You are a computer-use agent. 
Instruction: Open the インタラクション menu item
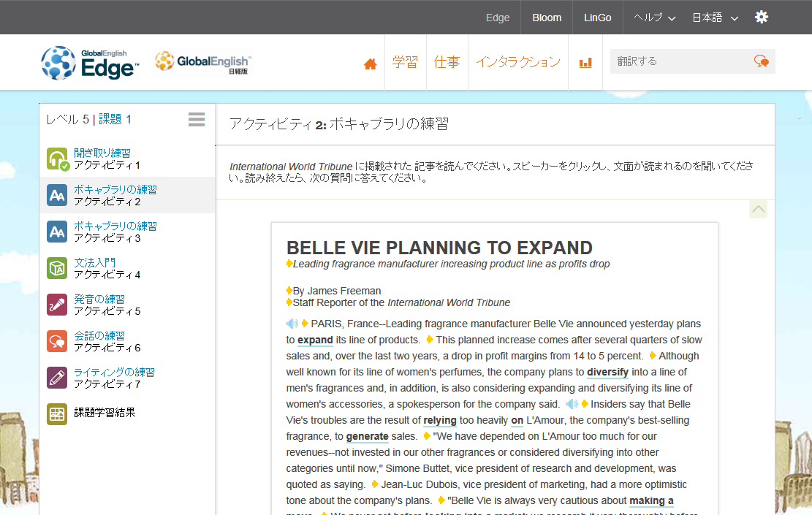pos(518,62)
